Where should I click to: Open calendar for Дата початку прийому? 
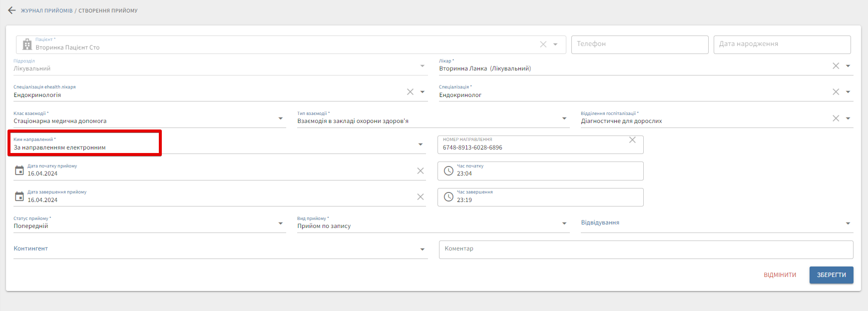(x=19, y=170)
